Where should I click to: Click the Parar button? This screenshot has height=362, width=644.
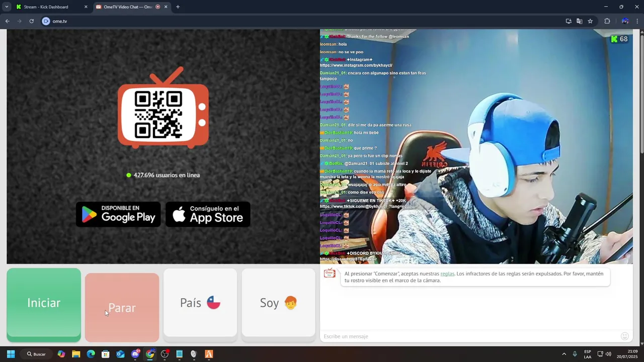tap(122, 307)
